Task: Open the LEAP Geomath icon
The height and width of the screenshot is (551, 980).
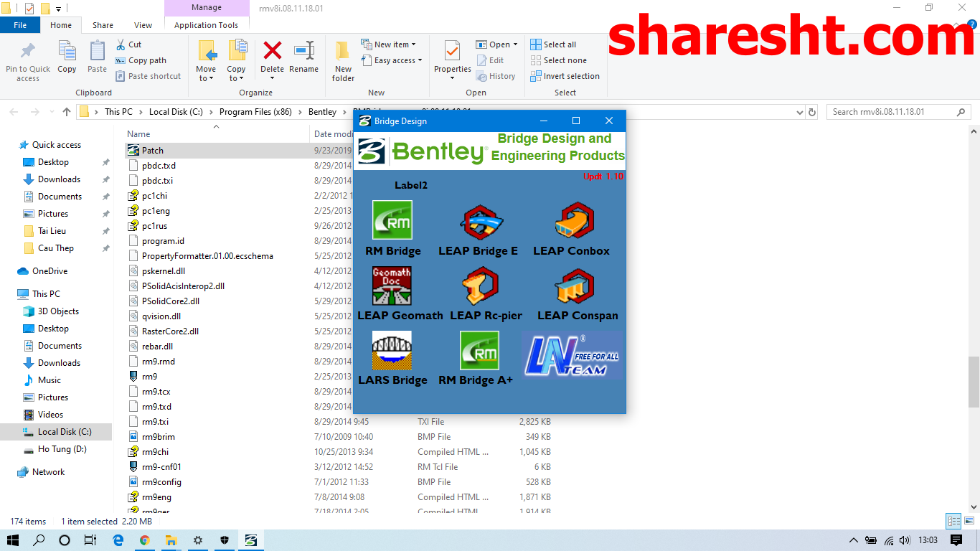Action: pos(392,286)
